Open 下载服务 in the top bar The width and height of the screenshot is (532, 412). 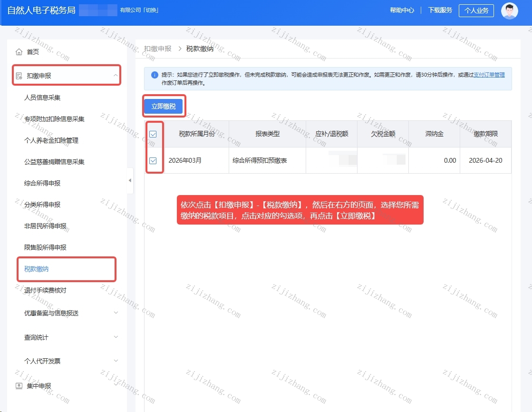pyautogui.click(x=440, y=10)
